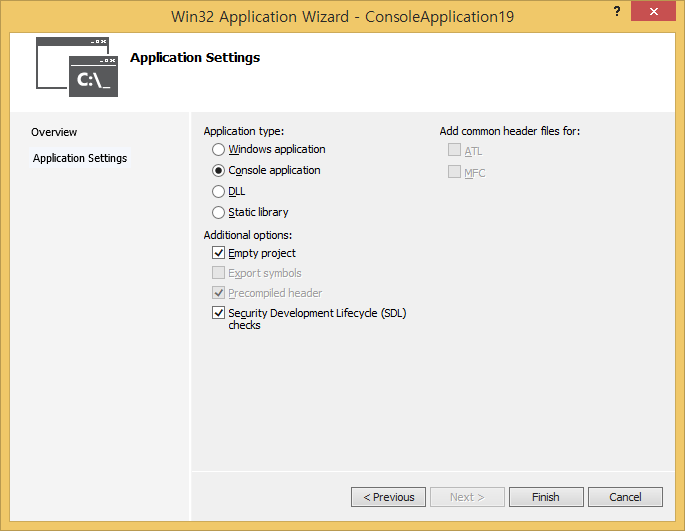Click the ATL header checkbox
This screenshot has width=685, height=531.
[x=455, y=151]
